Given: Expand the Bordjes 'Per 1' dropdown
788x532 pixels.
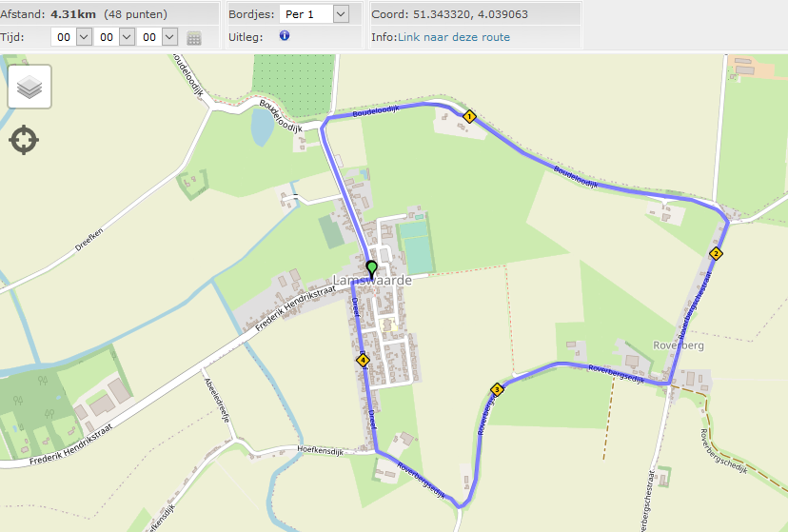Looking at the screenshot, I should tap(340, 14).
